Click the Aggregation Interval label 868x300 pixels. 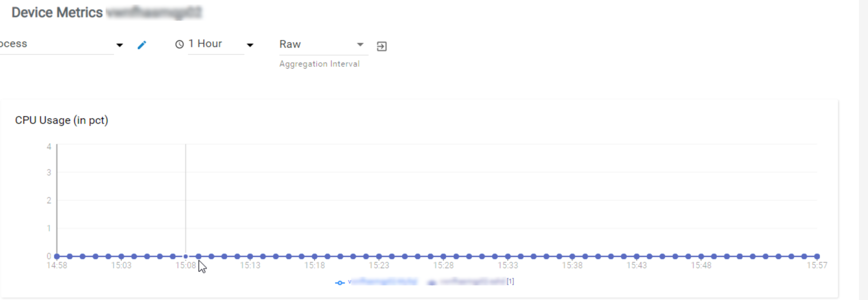pyautogui.click(x=319, y=64)
